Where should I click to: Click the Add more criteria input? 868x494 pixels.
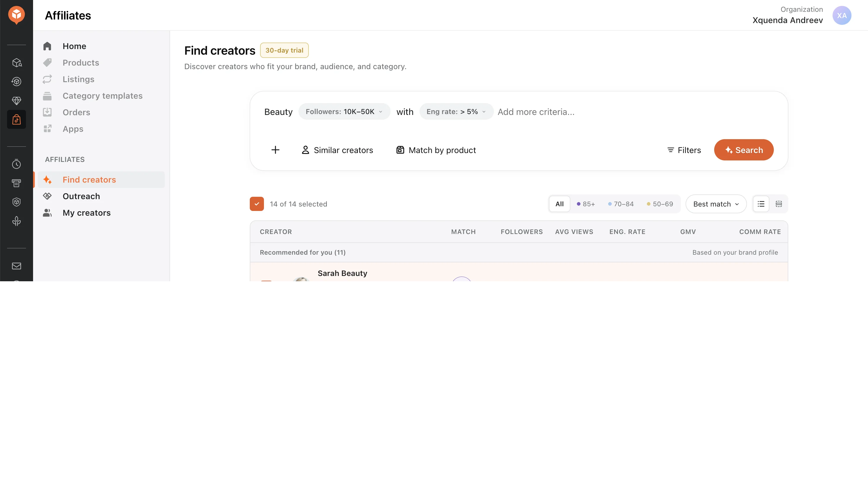pyautogui.click(x=536, y=112)
